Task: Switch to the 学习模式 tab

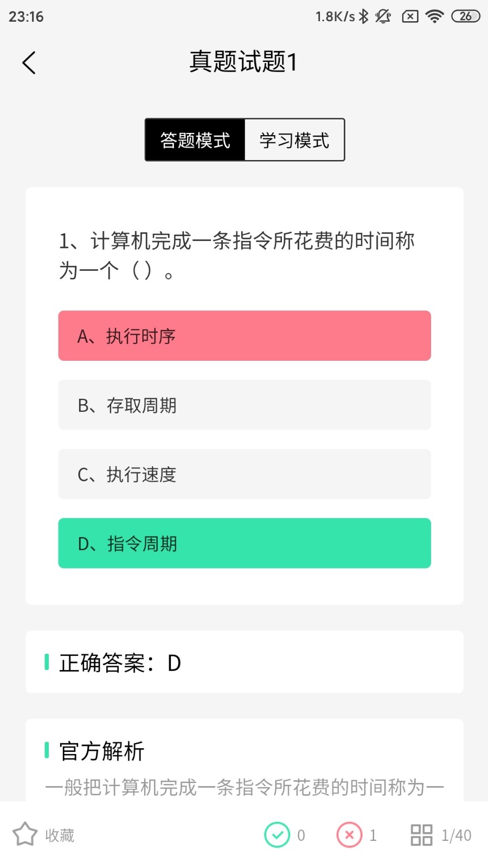Action: pyautogui.click(x=294, y=140)
